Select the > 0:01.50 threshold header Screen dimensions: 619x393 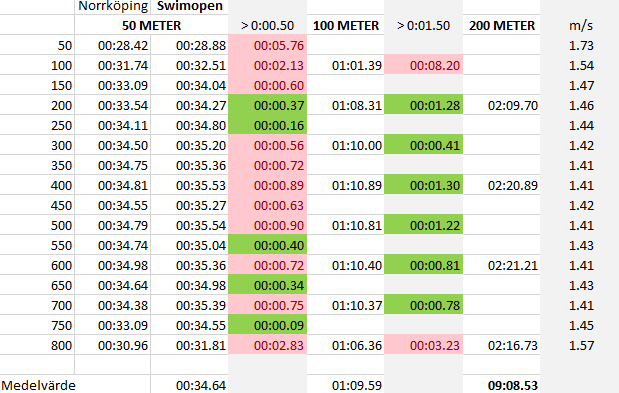424,25
